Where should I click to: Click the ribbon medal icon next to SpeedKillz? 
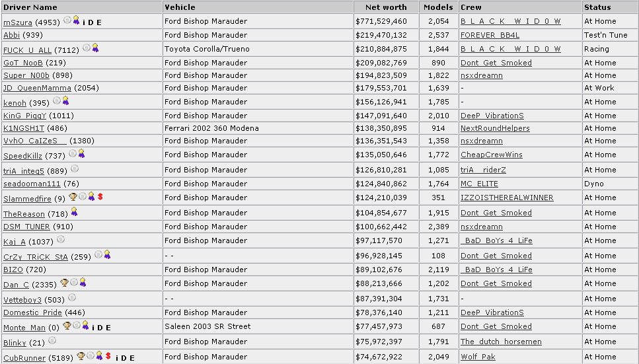81,153
